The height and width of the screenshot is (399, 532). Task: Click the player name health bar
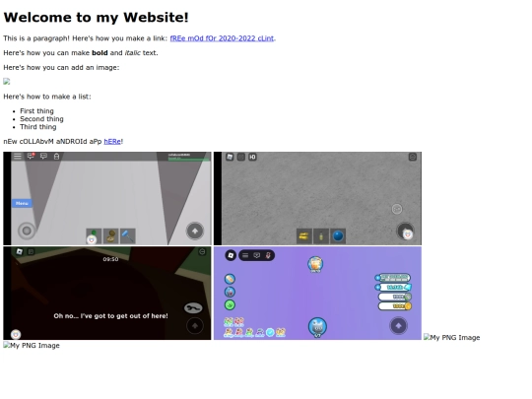189,157
